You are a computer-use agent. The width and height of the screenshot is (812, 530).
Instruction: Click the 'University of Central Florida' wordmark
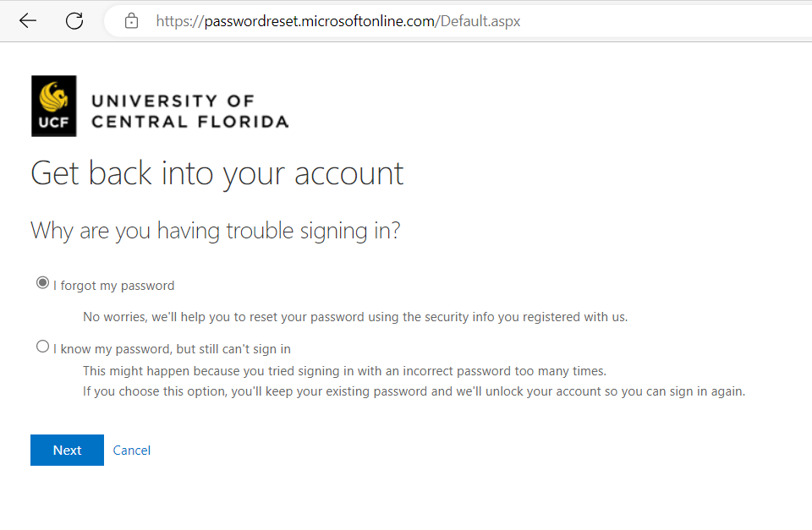coord(190,112)
